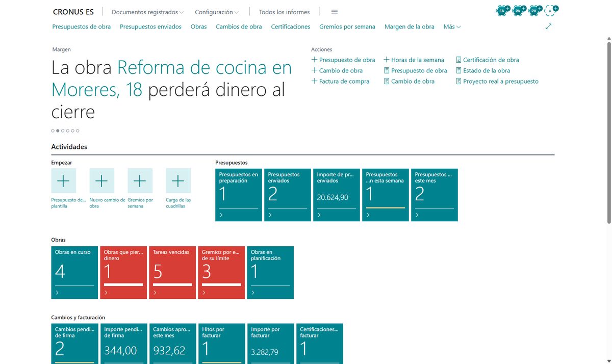
Task: Open the Presupuestos en esta semana tile
Action: pyautogui.click(x=386, y=195)
